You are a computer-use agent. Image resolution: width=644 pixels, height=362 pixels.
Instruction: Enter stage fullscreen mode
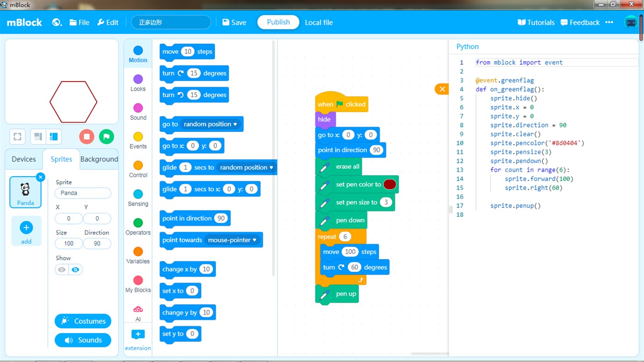point(17,137)
